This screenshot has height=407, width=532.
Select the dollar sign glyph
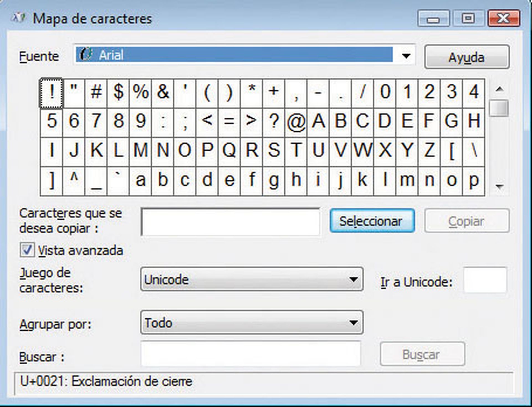coord(117,93)
